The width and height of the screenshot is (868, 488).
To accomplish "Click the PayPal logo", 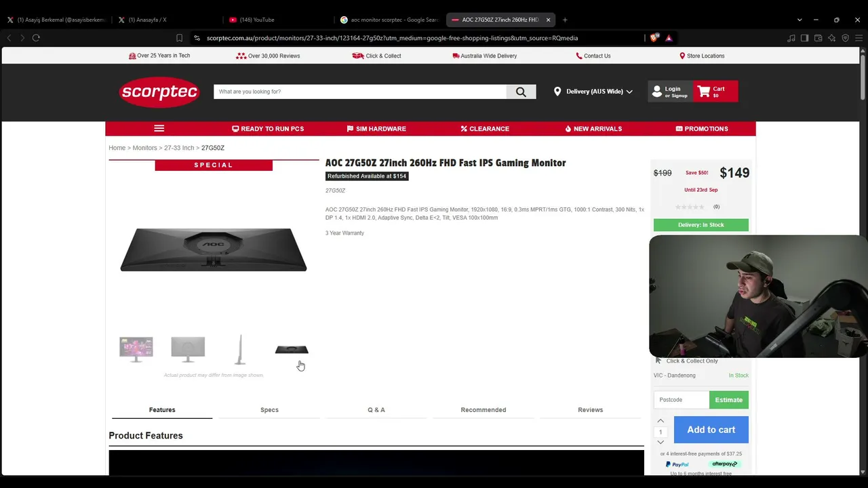I will [677, 464].
